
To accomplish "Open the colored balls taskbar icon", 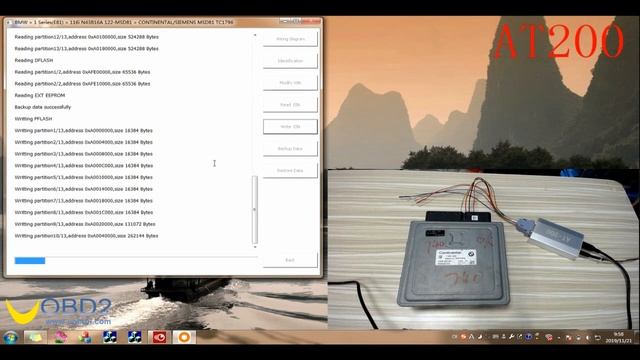I will coord(85,337).
